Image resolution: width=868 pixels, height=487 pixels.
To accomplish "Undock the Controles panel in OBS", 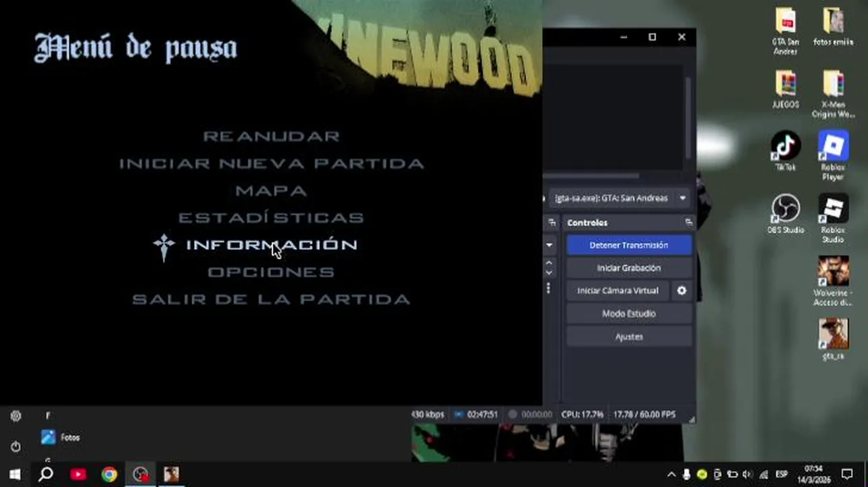I will click(688, 223).
